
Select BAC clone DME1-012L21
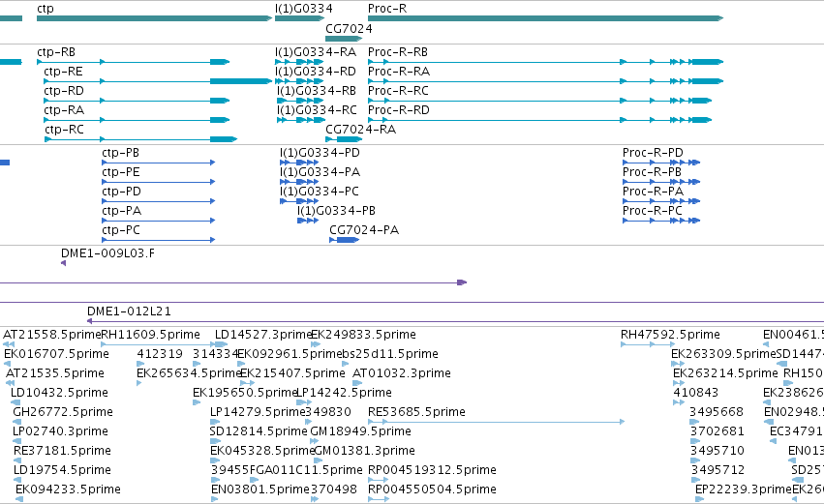pos(129,311)
